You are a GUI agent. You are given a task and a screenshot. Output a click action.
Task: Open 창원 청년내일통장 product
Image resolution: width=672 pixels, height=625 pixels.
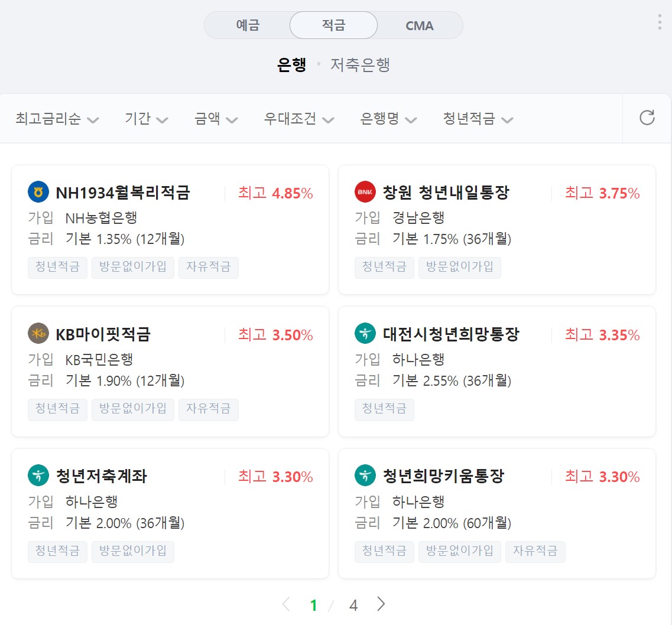click(446, 193)
